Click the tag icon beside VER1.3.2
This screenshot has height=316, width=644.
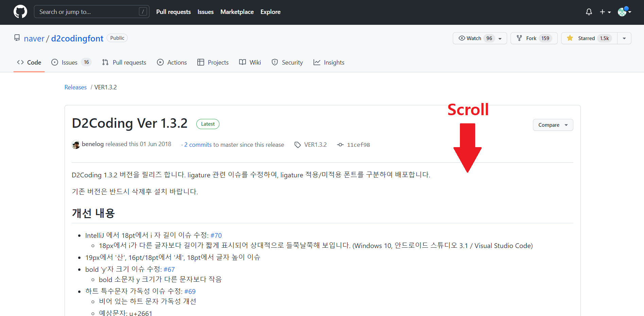coord(298,145)
